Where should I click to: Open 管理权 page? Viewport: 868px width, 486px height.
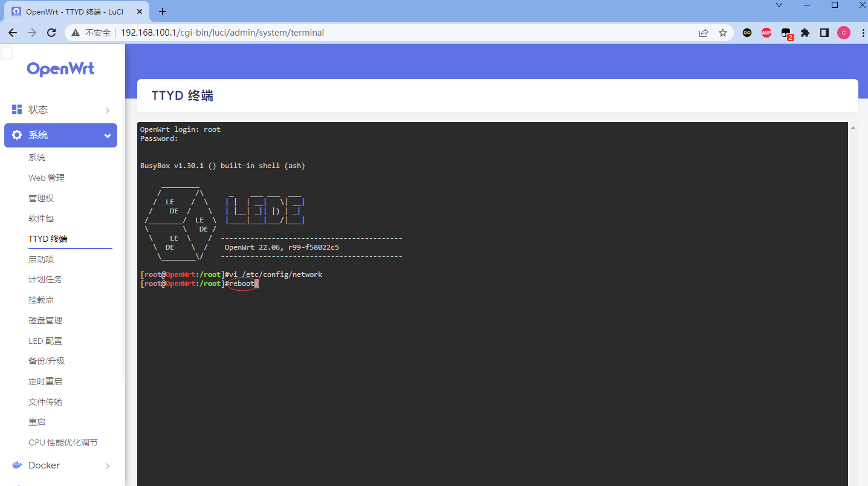point(41,198)
